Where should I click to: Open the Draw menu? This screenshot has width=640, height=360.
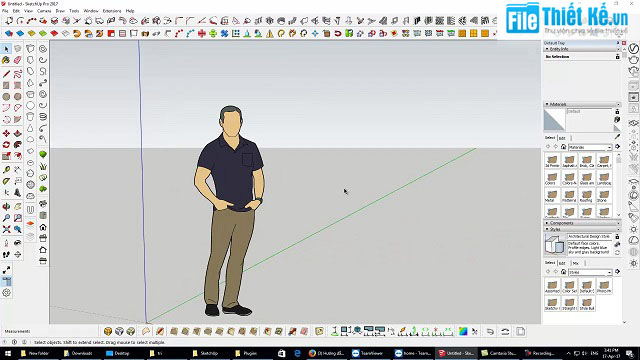click(x=60, y=11)
